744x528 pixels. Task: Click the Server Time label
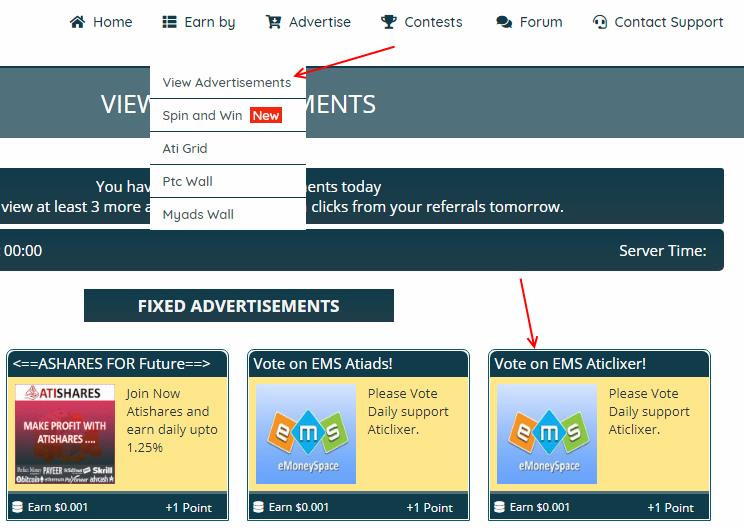click(663, 250)
